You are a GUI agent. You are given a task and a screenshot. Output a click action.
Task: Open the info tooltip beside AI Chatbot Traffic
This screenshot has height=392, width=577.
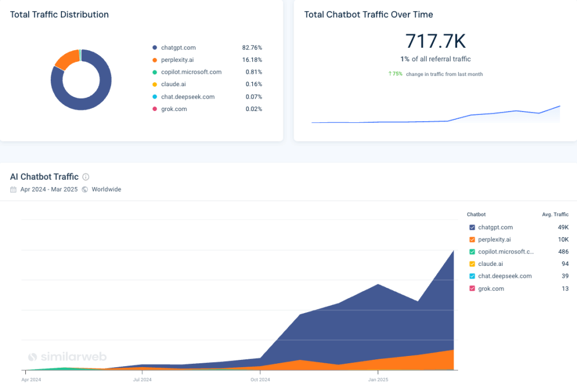[85, 176]
